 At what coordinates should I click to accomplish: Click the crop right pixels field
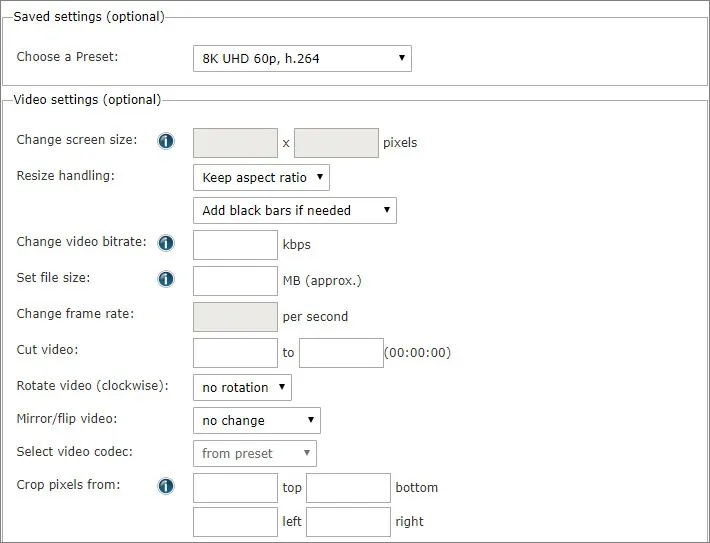click(x=348, y=522)
